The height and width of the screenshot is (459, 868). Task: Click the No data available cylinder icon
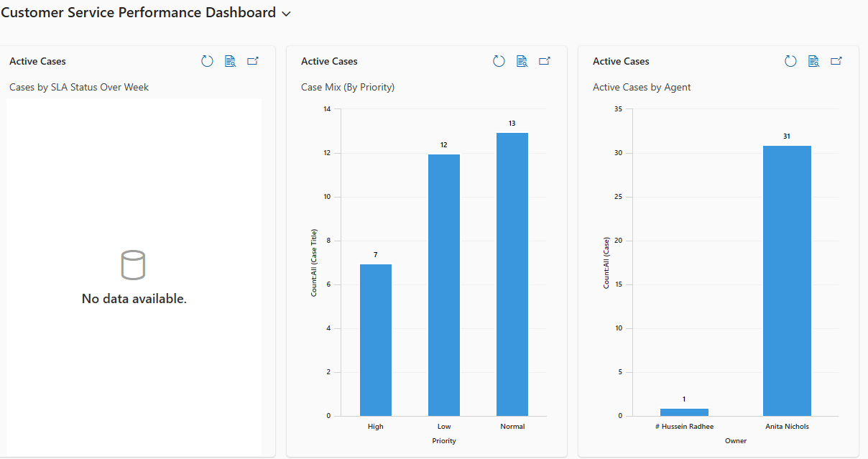tap(134, 265)
